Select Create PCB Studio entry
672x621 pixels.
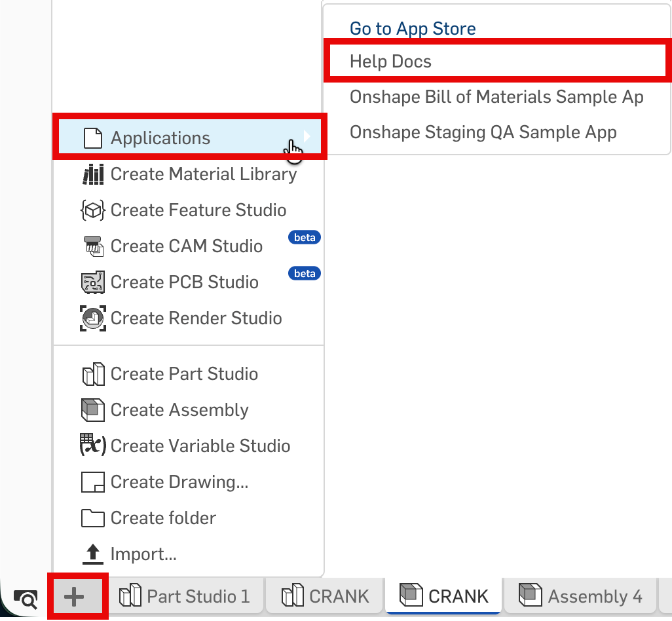pos(189,282)
